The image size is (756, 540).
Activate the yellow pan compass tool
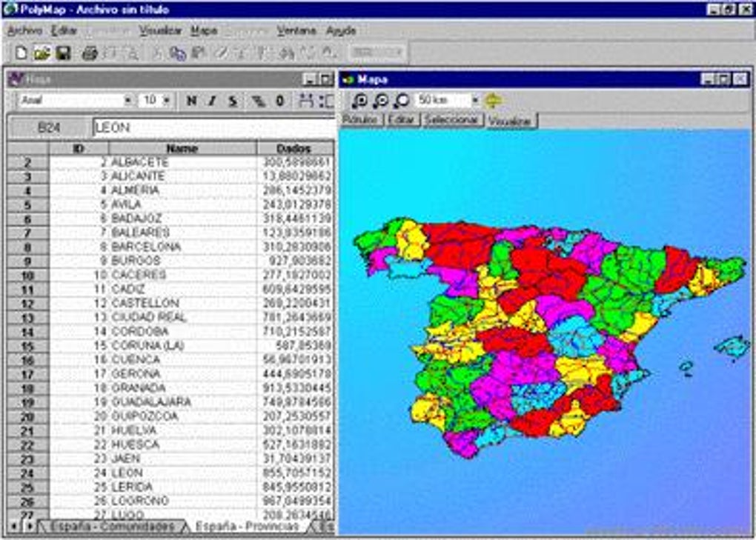(494, 99)
